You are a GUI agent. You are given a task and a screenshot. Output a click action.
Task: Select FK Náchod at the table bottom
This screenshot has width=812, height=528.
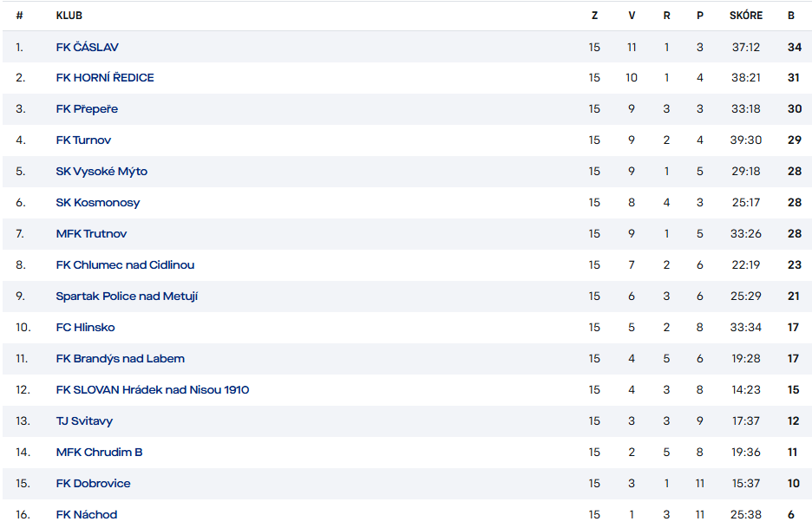coord(86,515)
